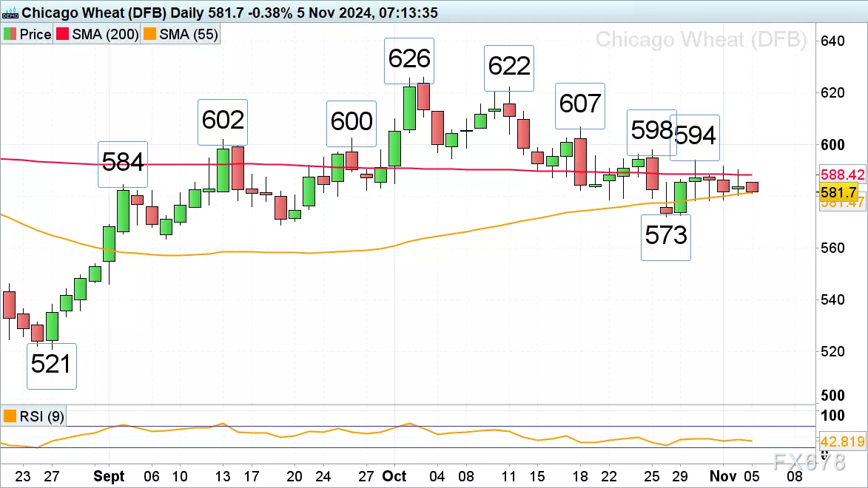This screenshot has width=868, height=488.
Task: Click the 622 price label box
Action: (508, 68)
